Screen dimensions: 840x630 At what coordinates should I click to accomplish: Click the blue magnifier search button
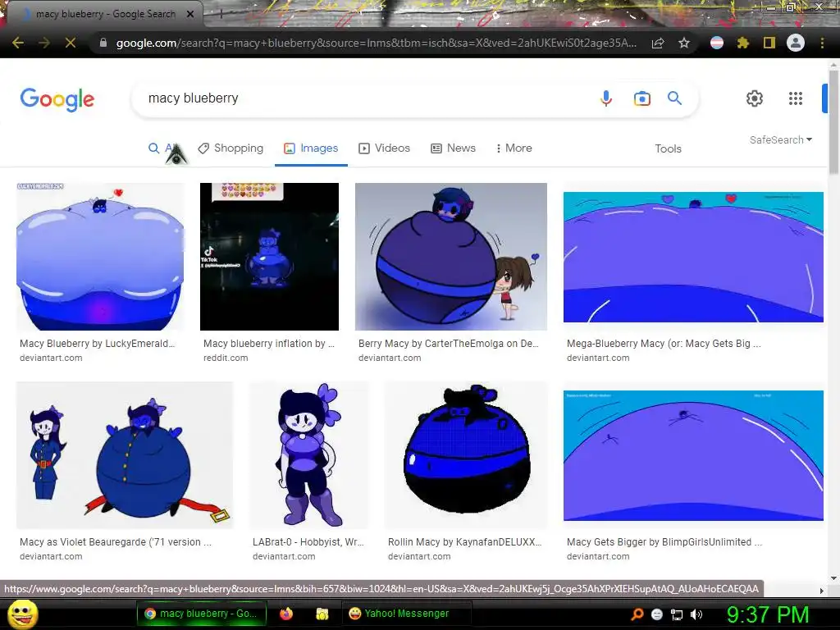(674, 98)
